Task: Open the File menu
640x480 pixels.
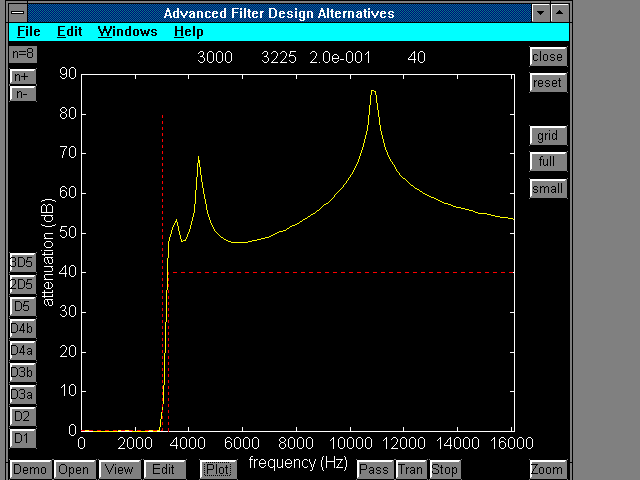Action: click(29, 31)
